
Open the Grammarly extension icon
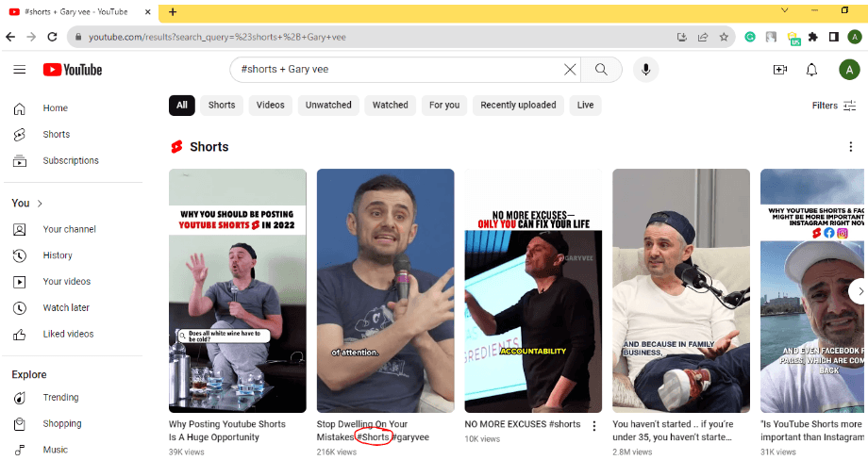(x=750, y=37)
